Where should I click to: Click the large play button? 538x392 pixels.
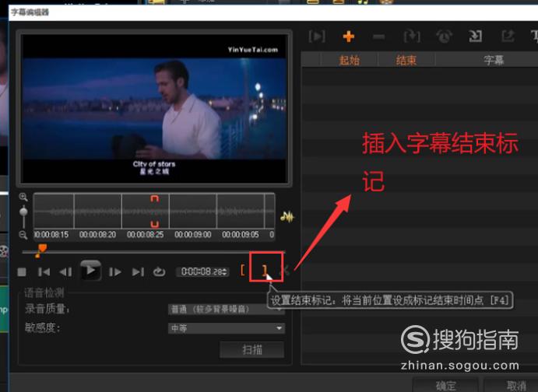pyautogui.click(x=90, y=271)
